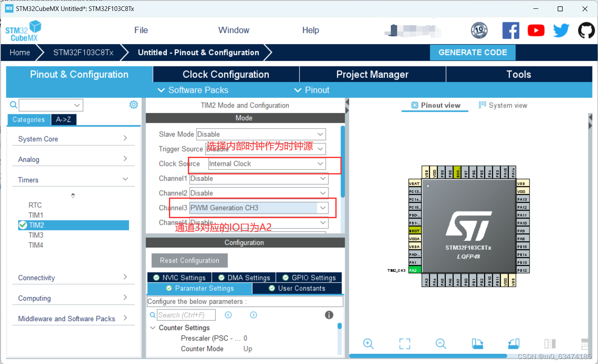Image resolution: width=598 pixels, height=364 pixels.
Task: Visit the Facebook page icon
Action: coord(511,30)
